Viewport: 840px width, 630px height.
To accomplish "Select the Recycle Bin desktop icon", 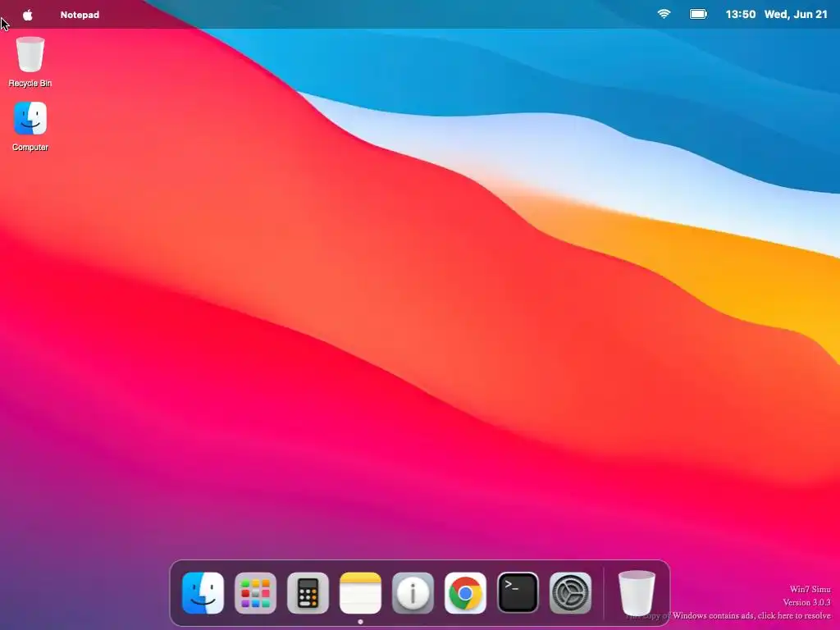I will pyautogui.click(x=30, y=62).
